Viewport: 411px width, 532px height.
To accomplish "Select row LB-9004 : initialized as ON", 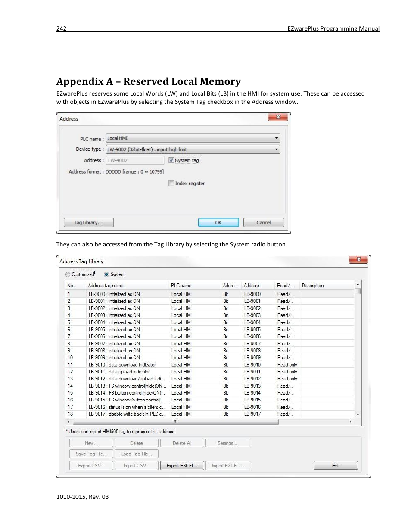I will (210, 322).
